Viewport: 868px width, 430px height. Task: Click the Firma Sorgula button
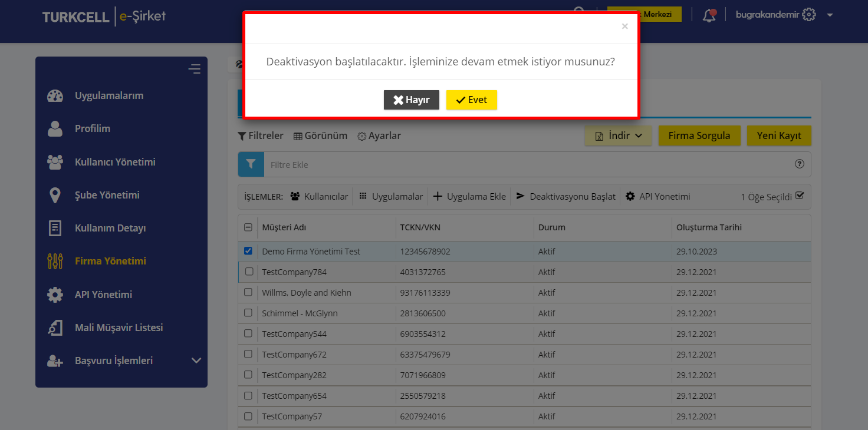pyautogui.click(x=699, y=135)
